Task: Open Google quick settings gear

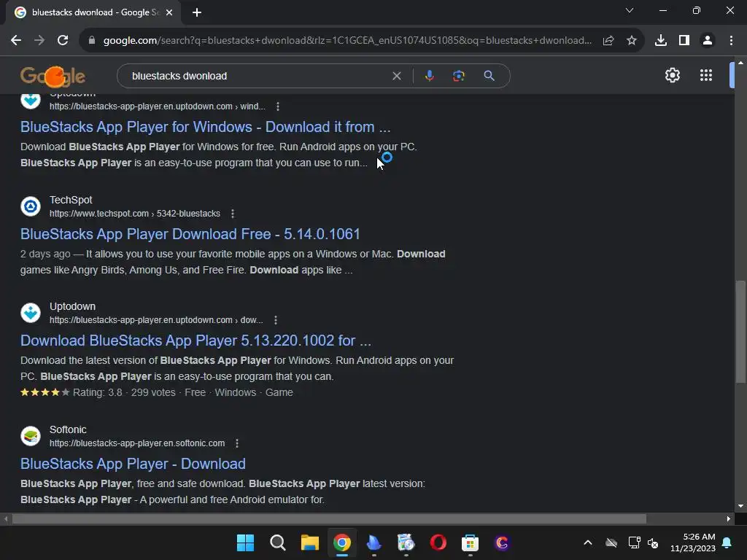Action: coord(672,75)
